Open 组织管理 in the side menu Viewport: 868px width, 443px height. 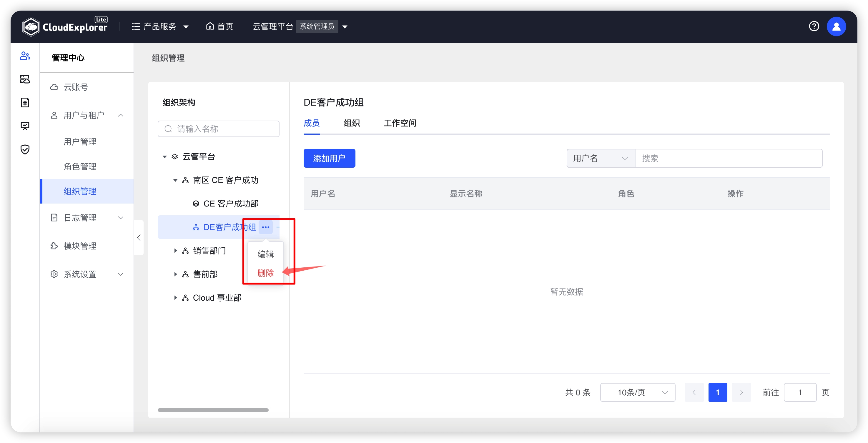[87, 191]
